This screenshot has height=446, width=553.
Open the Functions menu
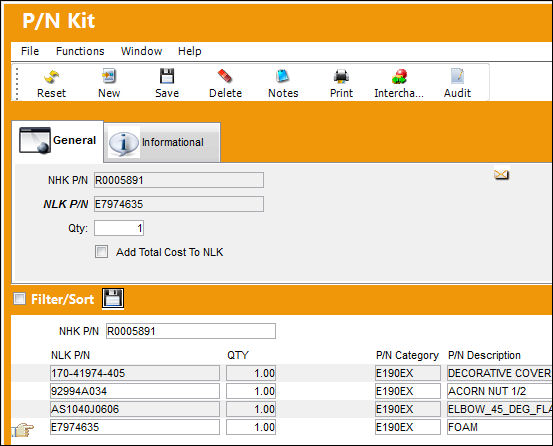click(x=80, y=51)
